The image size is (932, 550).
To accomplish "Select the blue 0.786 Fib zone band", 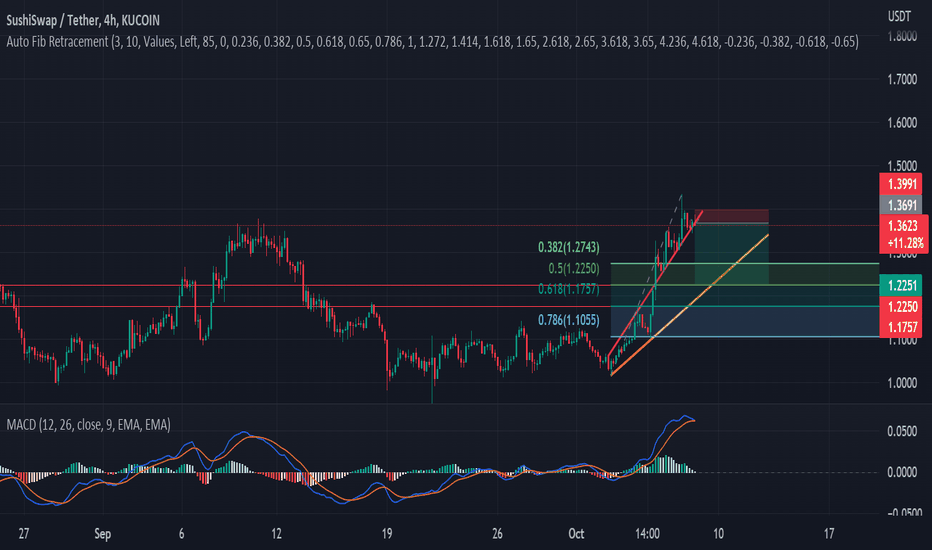I will point(745,322).
